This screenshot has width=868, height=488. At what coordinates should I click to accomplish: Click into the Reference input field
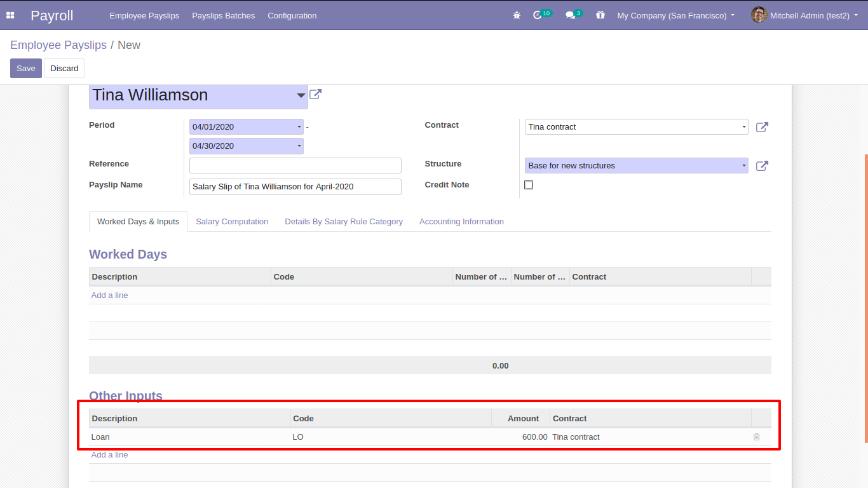pyautogui.click(x=295, y=166)
